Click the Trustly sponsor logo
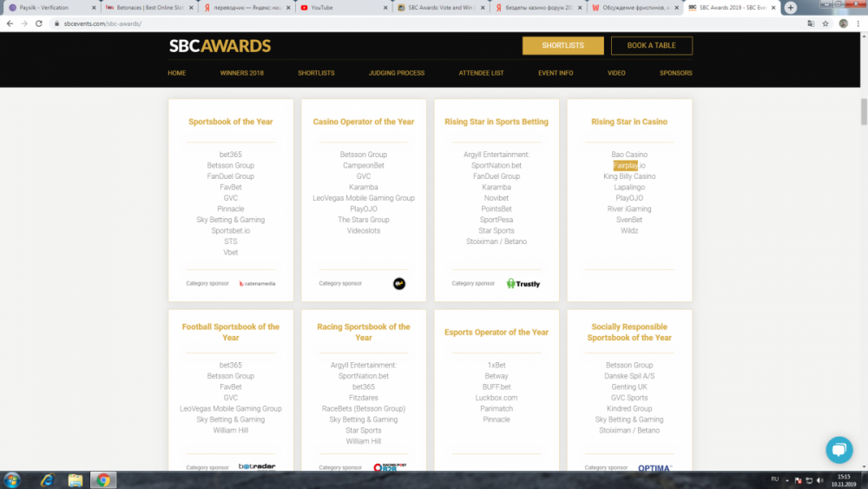This screenshot has height=489, width=868. (x=523, y=283)
